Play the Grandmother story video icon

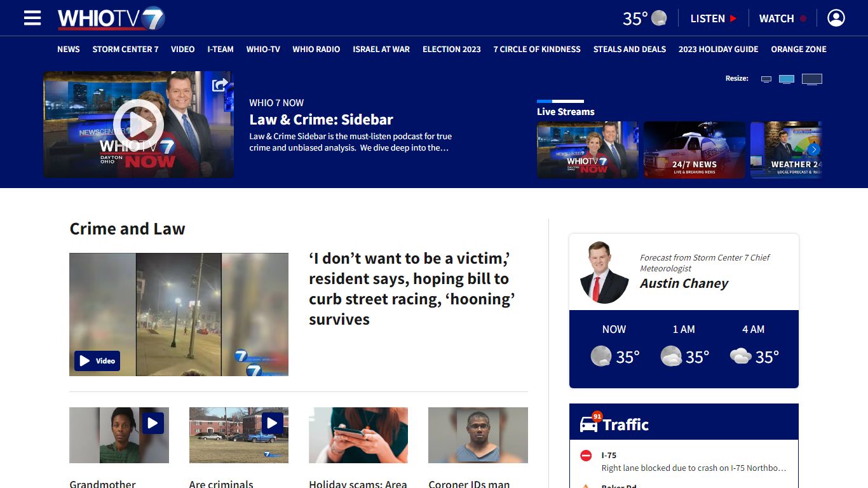pos(153,423)
